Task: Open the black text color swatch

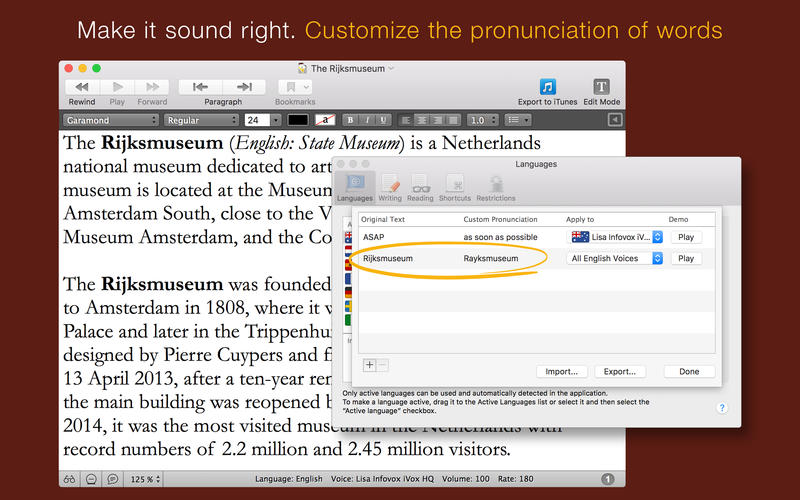Action: tap(298, 120)
